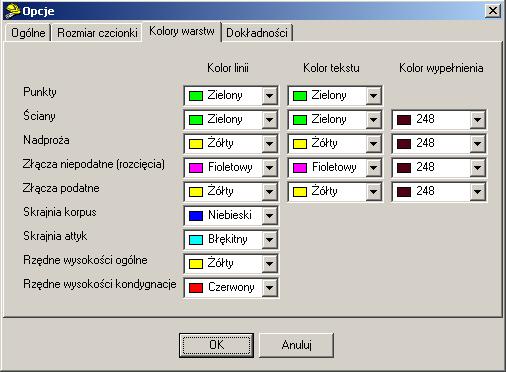Viewport: 506px width, 372px height.
Task: Confirm the settings with OK
Action: pos(216,345)
